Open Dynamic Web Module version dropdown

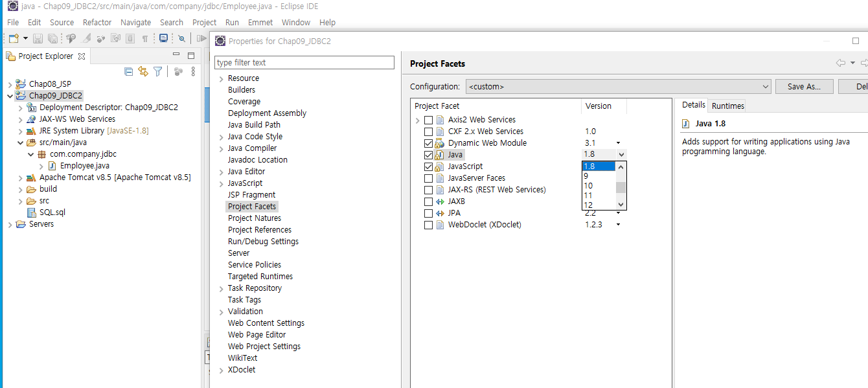(618, 143)
